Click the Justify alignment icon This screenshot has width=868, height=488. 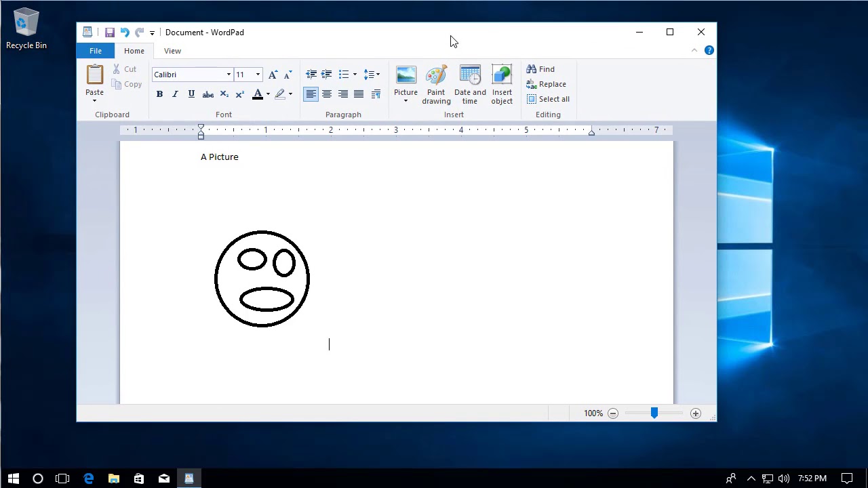359,94
